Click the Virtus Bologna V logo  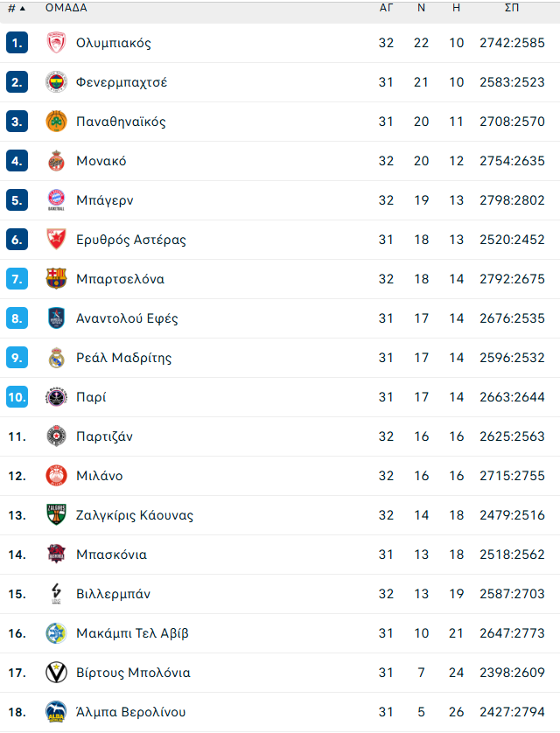(x=56, y=673)
